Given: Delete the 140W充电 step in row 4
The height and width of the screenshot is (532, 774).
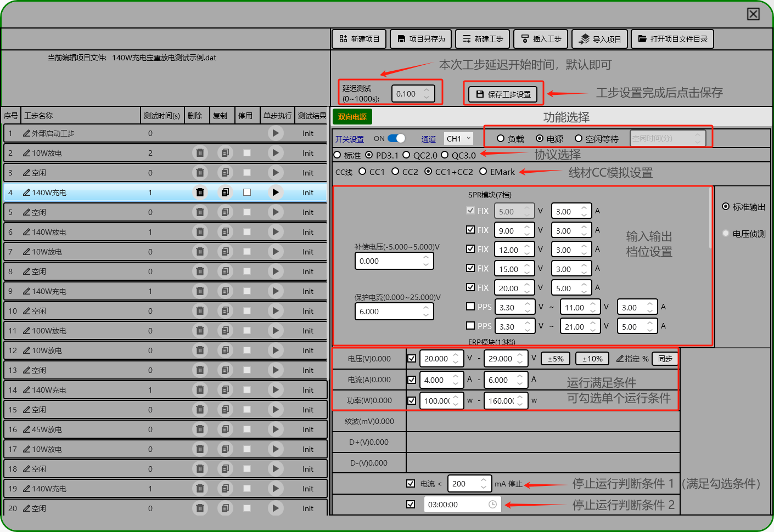Looking at the screenshot, I should 200,193.
